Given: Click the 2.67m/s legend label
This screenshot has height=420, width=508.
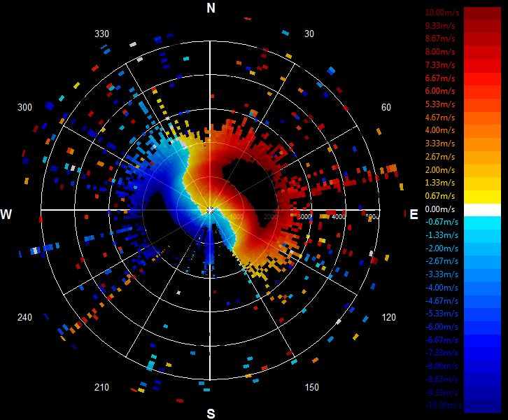Looking at the screenshot, I should 440,157.
